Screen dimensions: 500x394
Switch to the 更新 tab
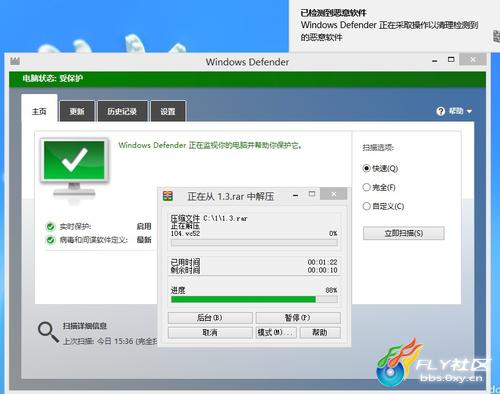coord(77,111)
